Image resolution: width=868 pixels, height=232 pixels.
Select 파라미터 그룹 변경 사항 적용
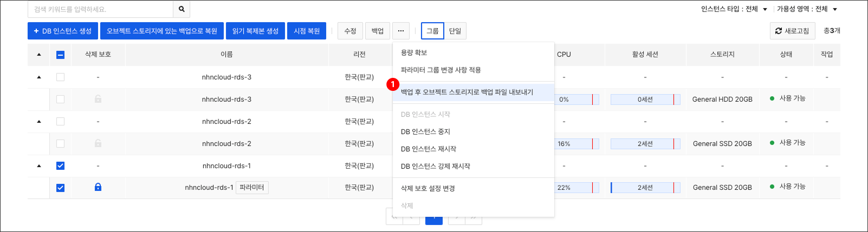point(474,70)
